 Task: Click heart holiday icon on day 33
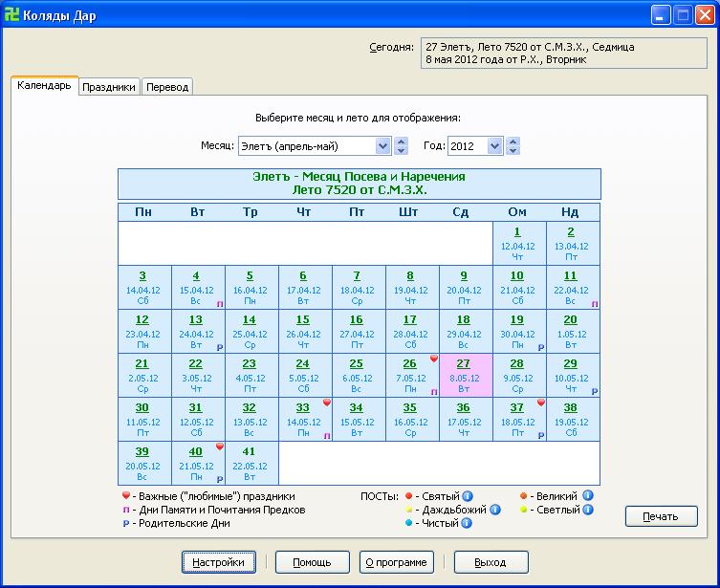click(x=327, y=403)
